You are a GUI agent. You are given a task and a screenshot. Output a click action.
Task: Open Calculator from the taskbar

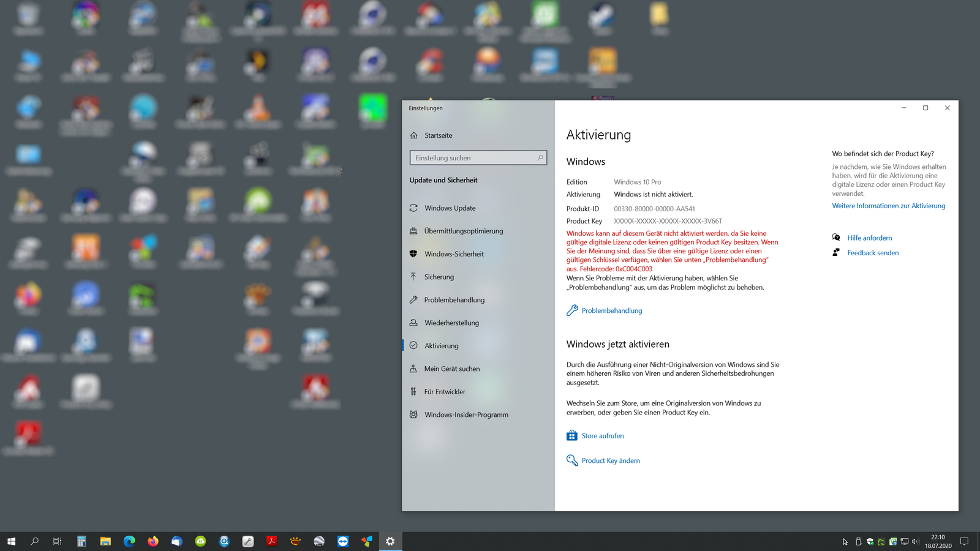(x=81, y=541)
